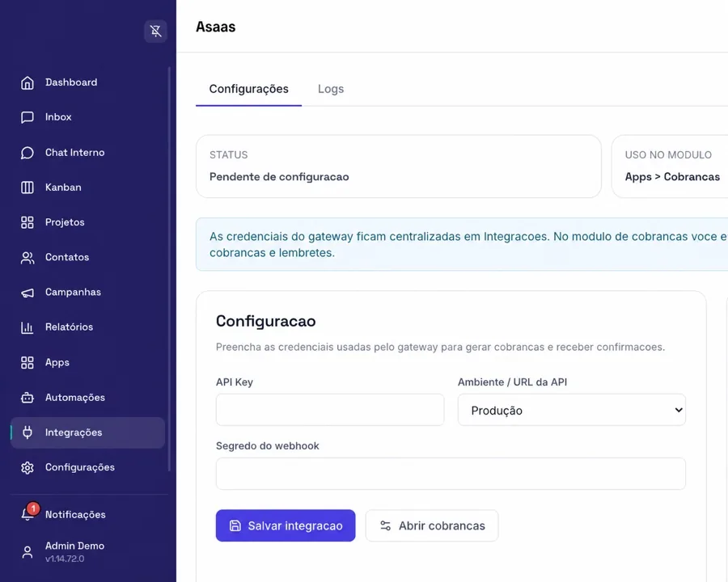This screenshot has height=582, width=728.
Task: Focus the Segredo do webhook field
Action: [x=451, y=474]
